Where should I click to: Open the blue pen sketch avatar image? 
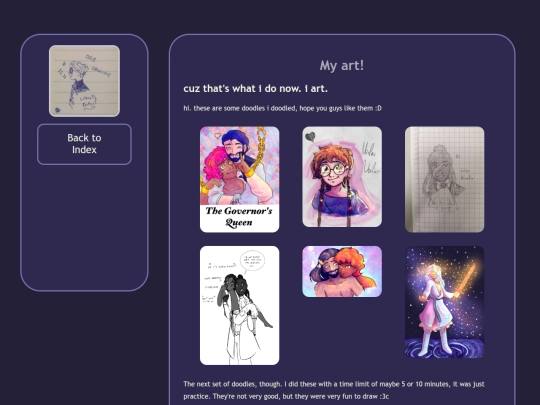point(84,81)
